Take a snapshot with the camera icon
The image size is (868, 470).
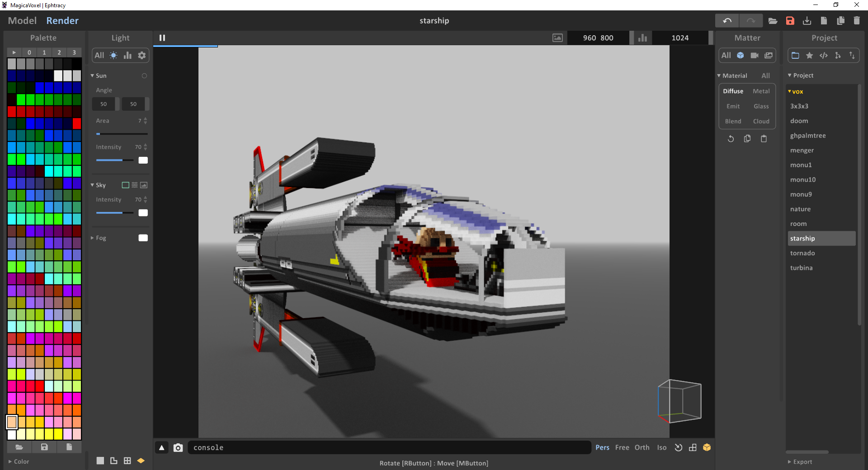coord(178,447)
